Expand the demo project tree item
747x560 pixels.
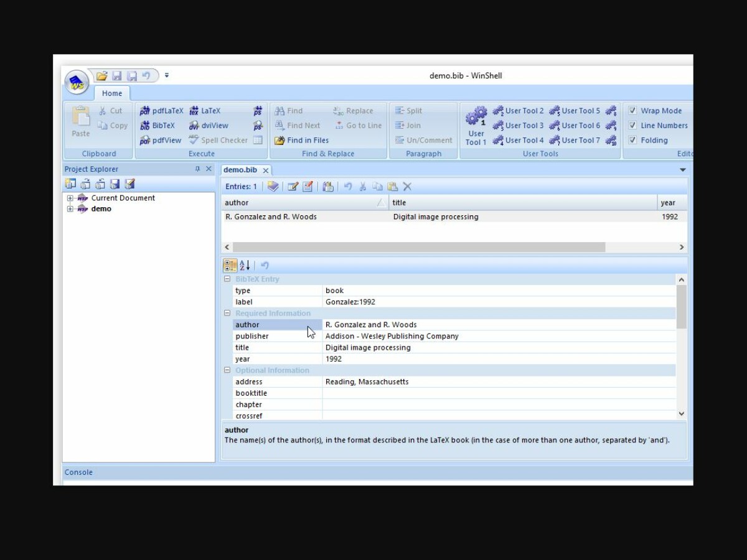pyautogui.click(x=70, y=208)
